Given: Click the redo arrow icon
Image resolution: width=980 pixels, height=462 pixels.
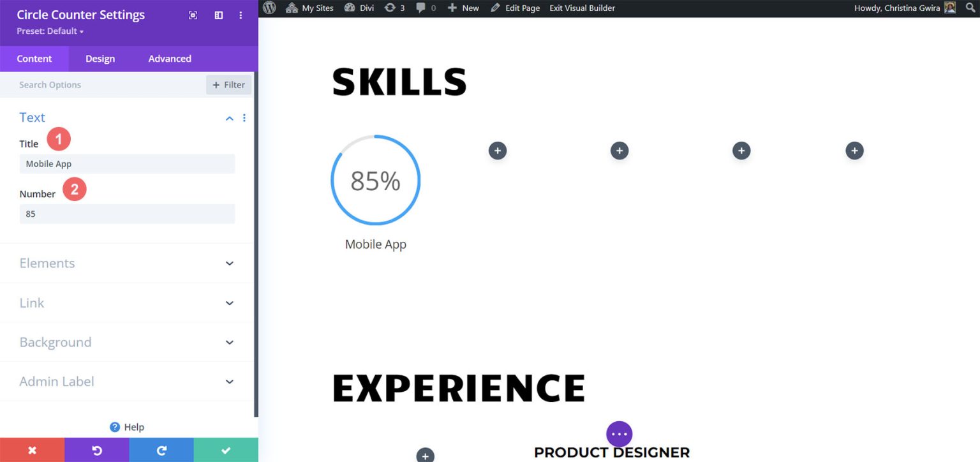Looking at the screenshot, I should (161, 450).
